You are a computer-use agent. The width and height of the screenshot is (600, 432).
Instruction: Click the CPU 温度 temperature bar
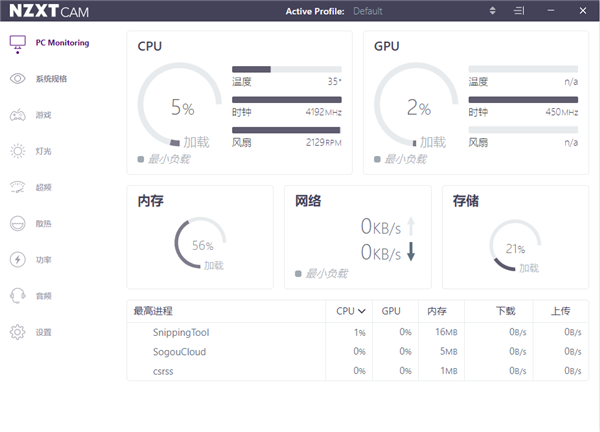coord(287,69)
